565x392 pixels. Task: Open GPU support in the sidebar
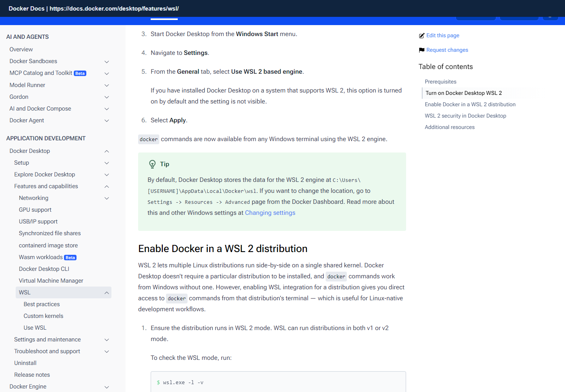click(x=35, y=210)
